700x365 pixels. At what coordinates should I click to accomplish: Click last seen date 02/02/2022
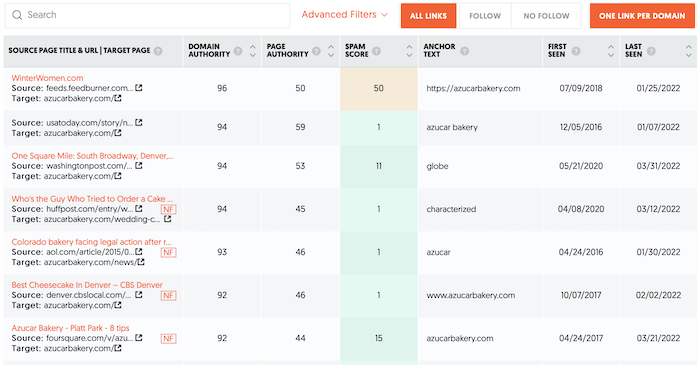[x=658, y=295]
